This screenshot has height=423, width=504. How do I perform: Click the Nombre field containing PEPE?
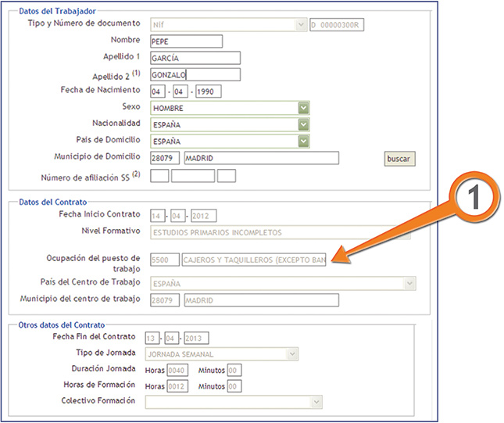tap(186, 41)
